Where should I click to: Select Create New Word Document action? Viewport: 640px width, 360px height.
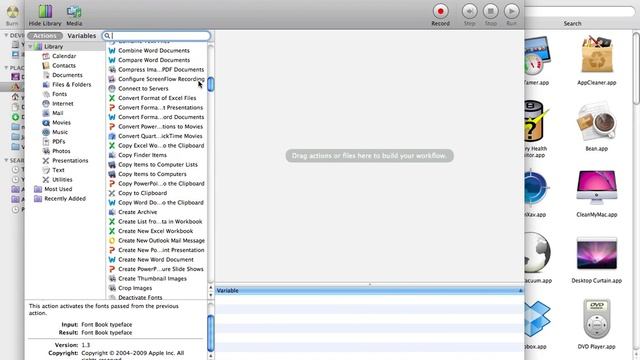pyautogui.click(x=156, y=260)
